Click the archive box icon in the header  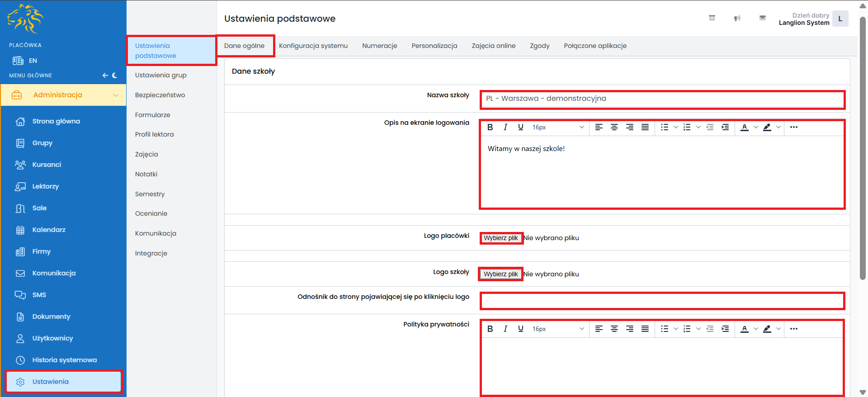pyautogui.click(x=712, y=18)
